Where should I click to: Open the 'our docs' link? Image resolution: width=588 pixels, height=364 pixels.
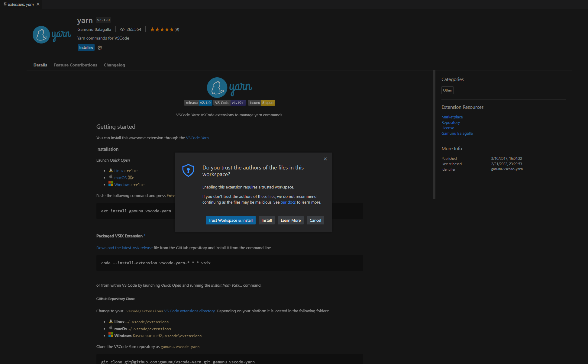pos(288,202)
